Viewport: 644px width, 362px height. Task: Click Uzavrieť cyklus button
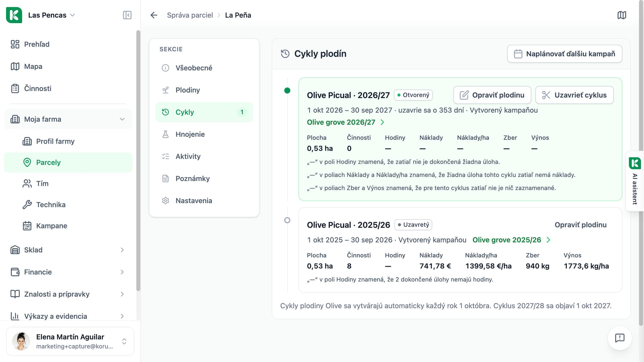[x=574, y=95]
